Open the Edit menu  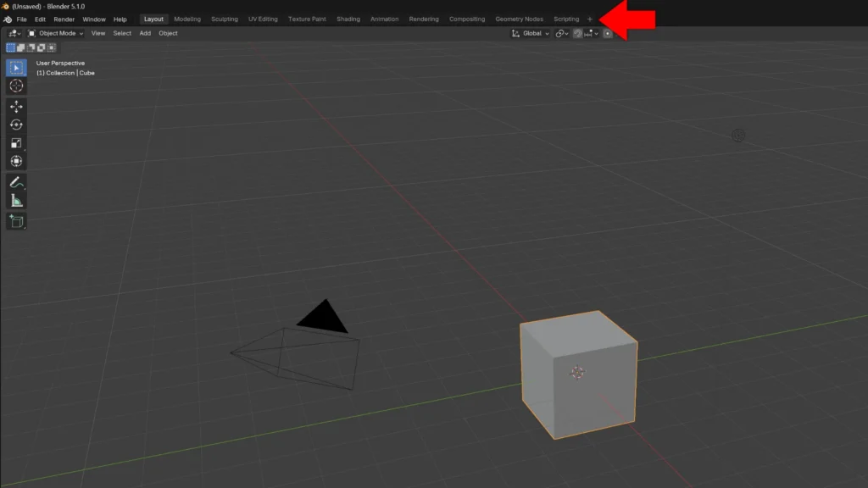click(40, 19)
